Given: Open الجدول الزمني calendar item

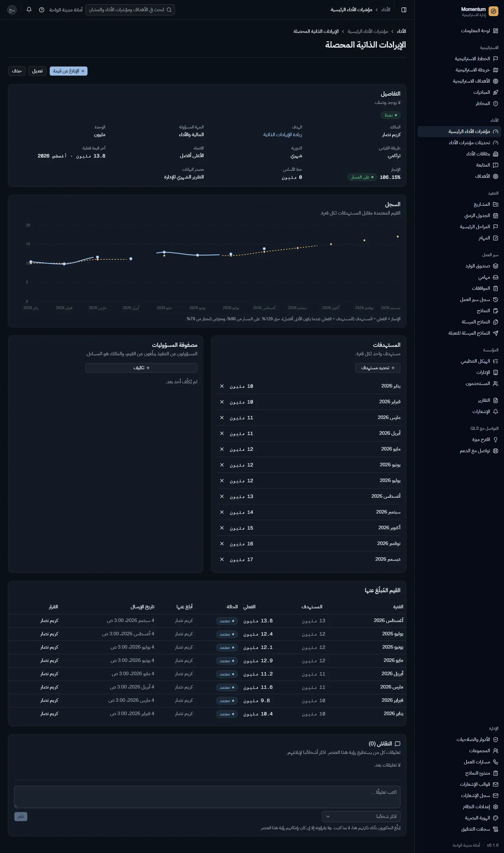Looking at the screenshot, I should [x=459, y=216].
